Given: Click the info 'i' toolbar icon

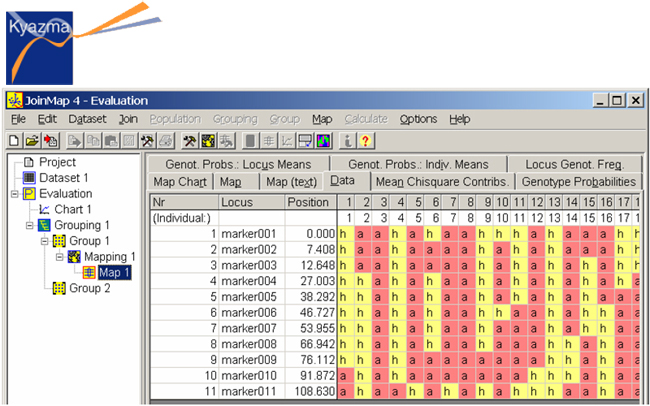Looking at the screenshot, I should [x=349, y=141].
